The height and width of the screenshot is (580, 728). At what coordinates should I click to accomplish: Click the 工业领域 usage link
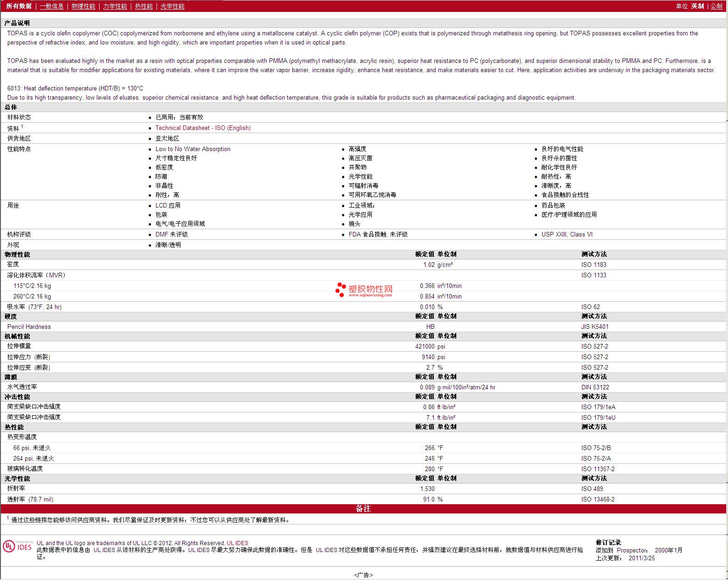click(x=361, y=205)
